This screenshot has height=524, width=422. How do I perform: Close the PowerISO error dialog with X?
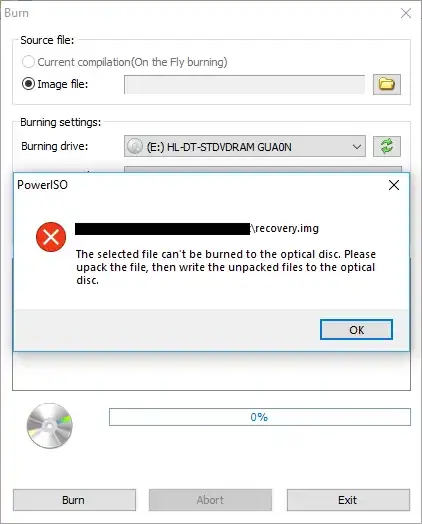[x=394, y=185]
